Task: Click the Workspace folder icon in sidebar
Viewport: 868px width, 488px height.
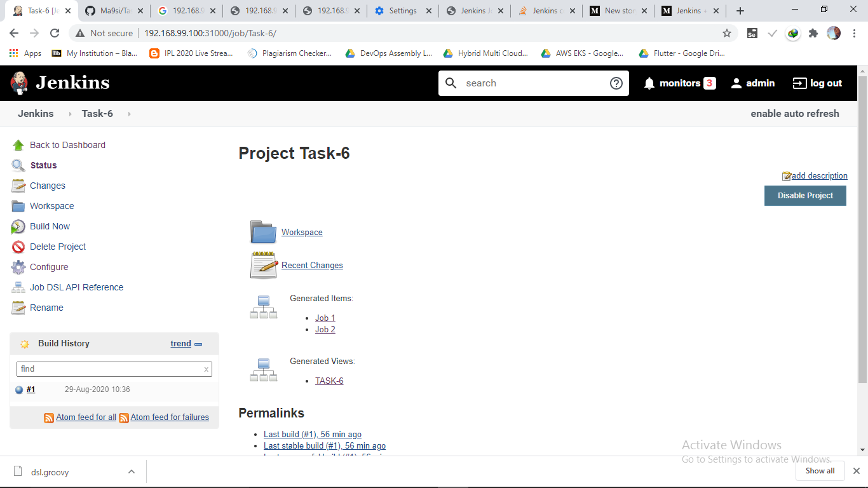Action: coord(18,206)
